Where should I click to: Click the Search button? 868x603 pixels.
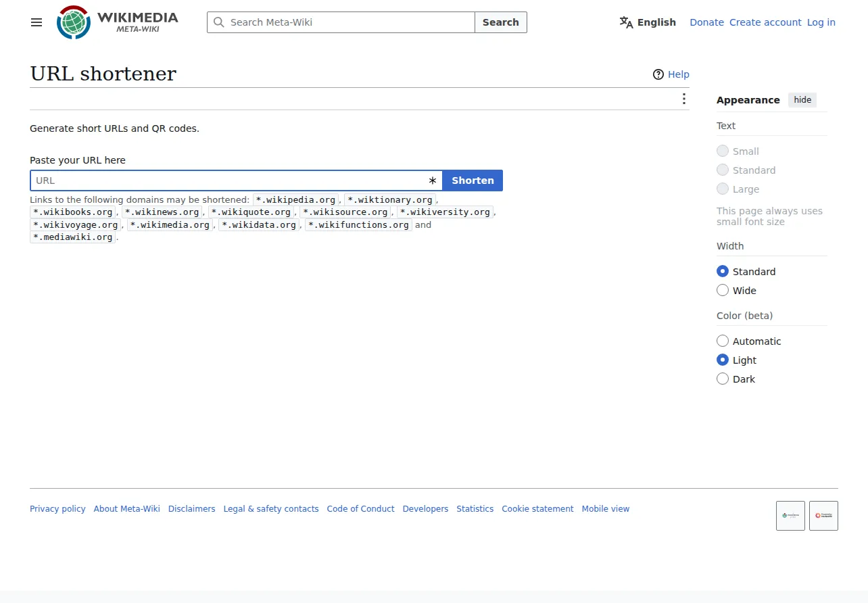(x=501, y=22)
